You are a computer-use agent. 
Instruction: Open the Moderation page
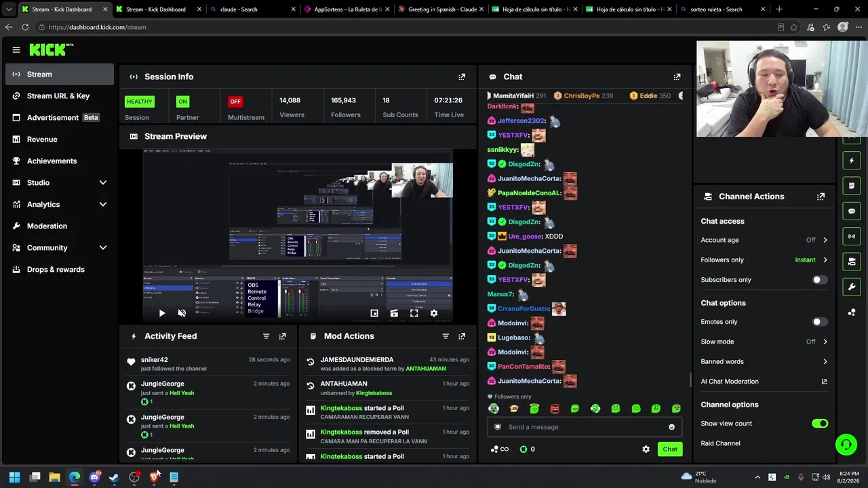pyautogui.click(x=60, y=226)
